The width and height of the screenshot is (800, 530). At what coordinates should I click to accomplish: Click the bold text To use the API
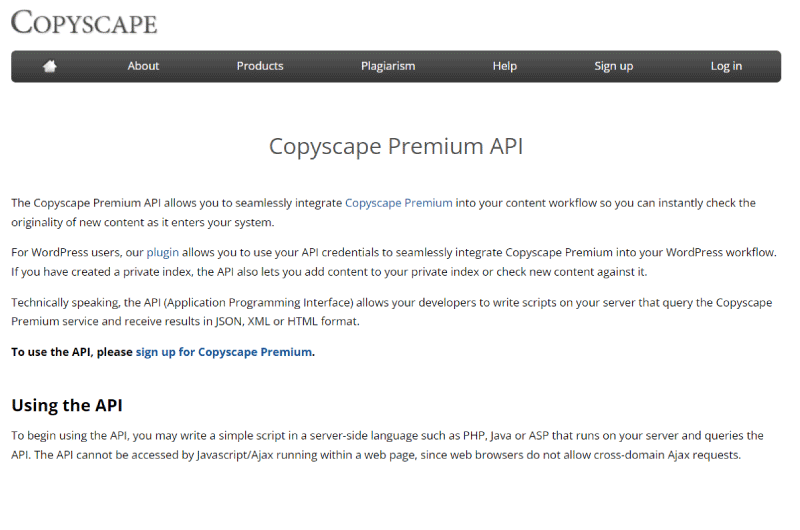(51, 352)
